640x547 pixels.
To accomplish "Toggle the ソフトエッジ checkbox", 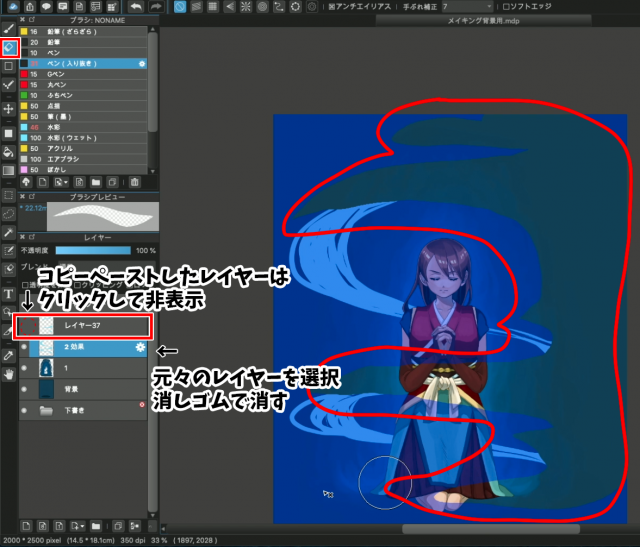I will tap(506, 7).
